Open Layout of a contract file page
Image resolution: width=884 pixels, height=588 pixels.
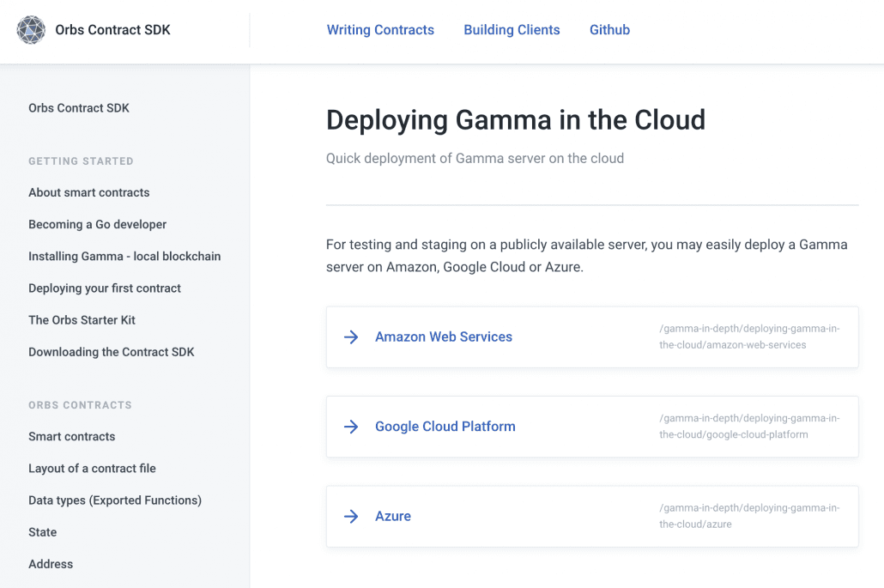[92, 469]
